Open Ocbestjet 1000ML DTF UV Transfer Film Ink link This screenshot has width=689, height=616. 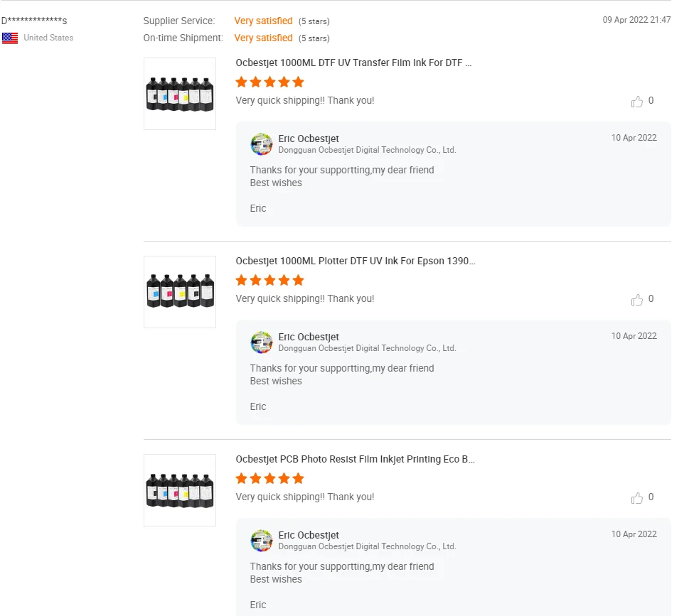pos(353,63)
